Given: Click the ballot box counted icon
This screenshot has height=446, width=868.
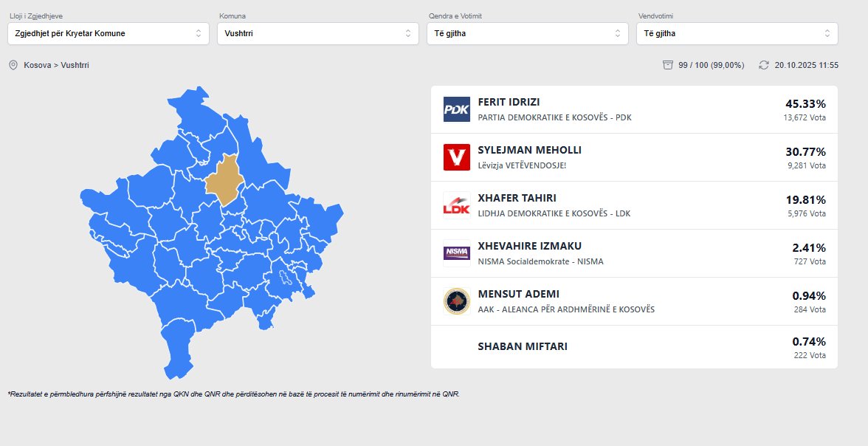Looking at the screenshot, I should (668, 65).
